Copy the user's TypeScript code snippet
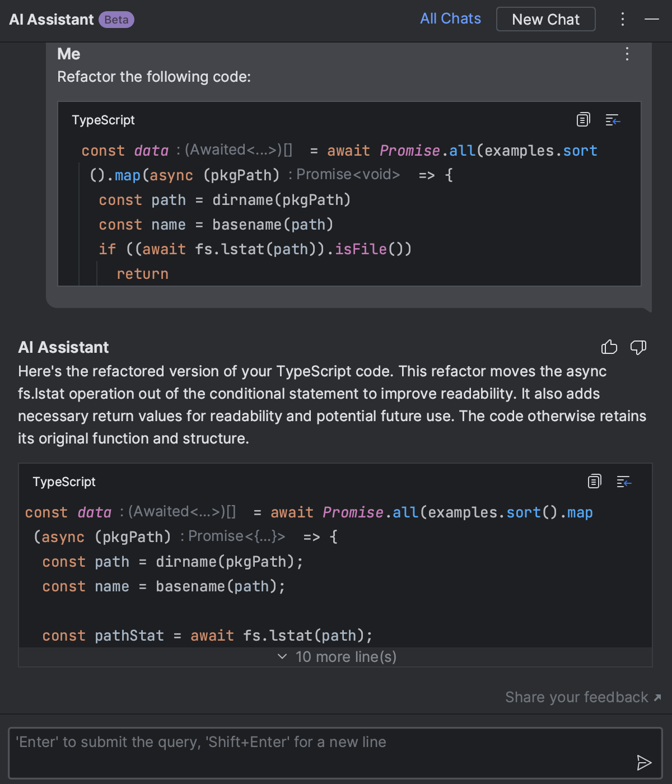Screen dimensions: 672x784 coord(583,120)
